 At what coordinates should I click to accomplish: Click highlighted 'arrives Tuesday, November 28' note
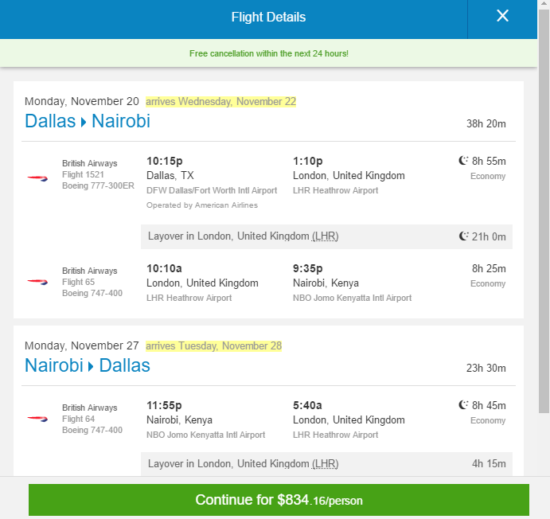point(214,346)
